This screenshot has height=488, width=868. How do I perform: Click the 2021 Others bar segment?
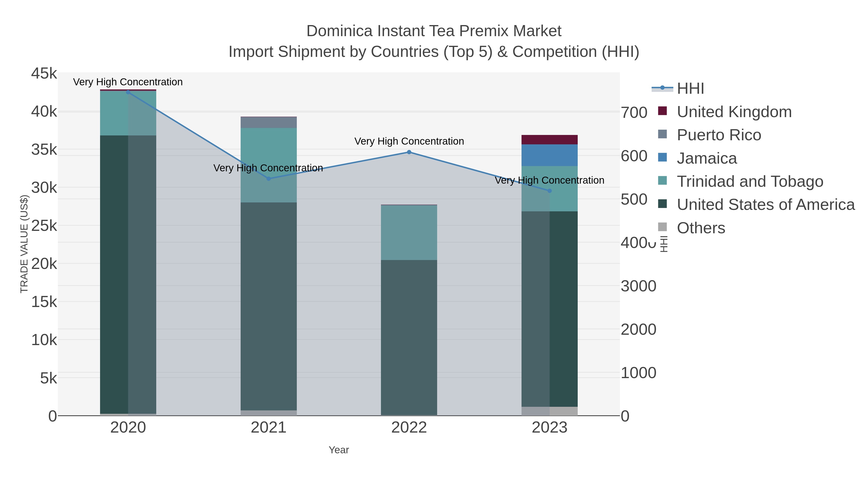[x=269, y=413]
